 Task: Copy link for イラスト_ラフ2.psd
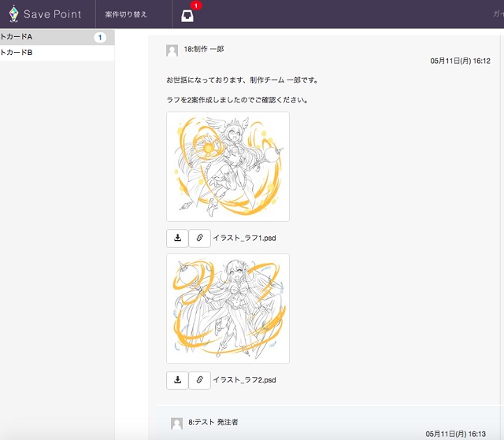199,380
